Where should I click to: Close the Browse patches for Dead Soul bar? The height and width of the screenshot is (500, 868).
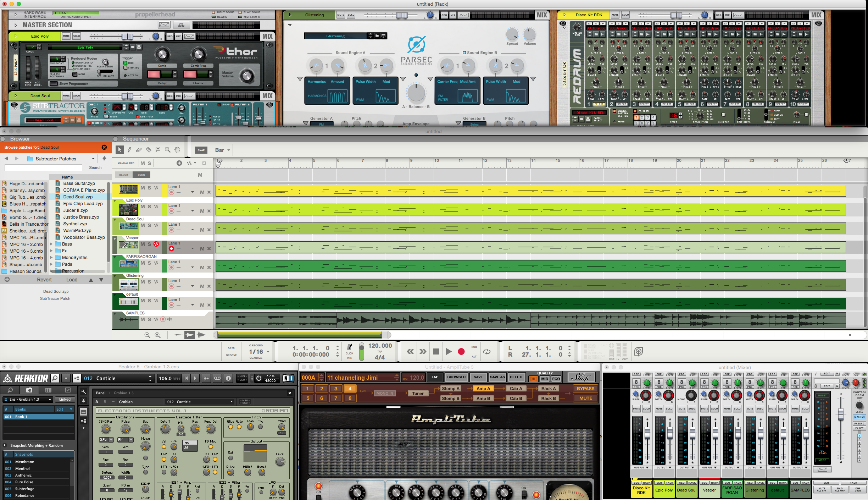pyautogui.click(x=104, y=147)
